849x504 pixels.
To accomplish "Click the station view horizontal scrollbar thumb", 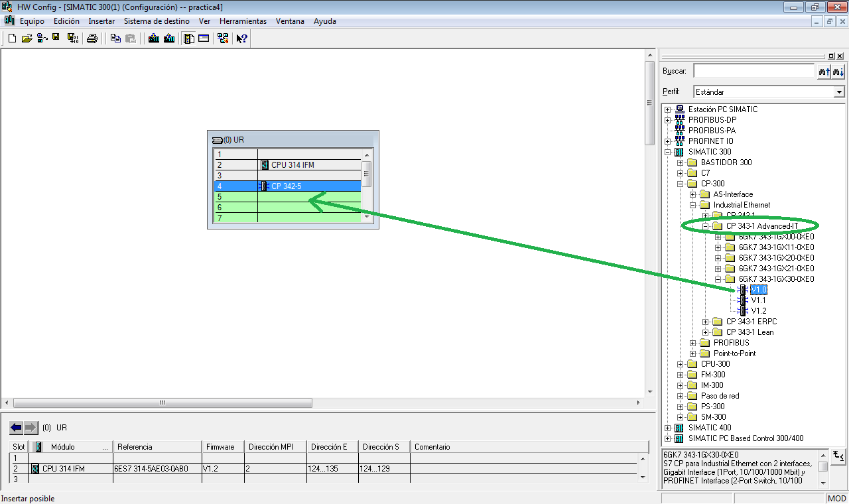I will point(161,403).
